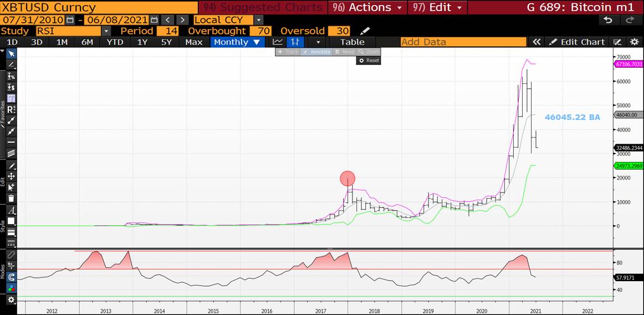The height and width of the screenshot is (315, 644).
Task: Open the Local CCY currency dropdown
Action: pos(258,20)
